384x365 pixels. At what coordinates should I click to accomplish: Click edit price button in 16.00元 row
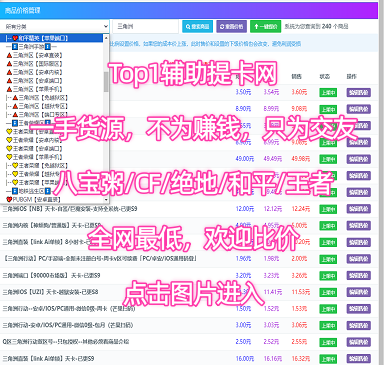pos(359,359)
